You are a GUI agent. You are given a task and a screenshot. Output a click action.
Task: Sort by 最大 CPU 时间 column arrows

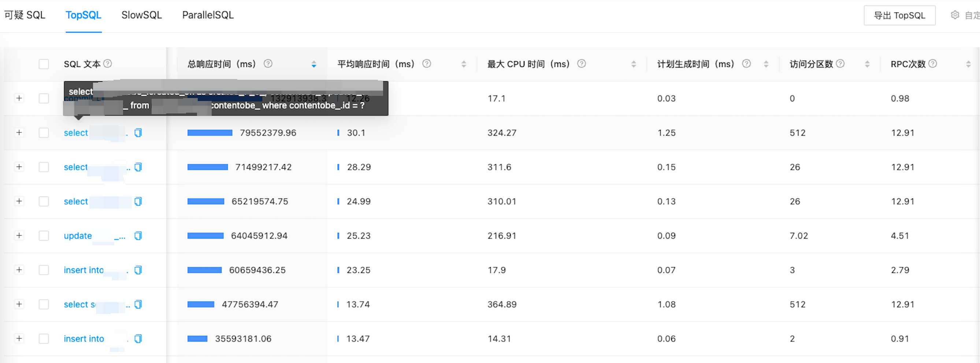(634, 64)
